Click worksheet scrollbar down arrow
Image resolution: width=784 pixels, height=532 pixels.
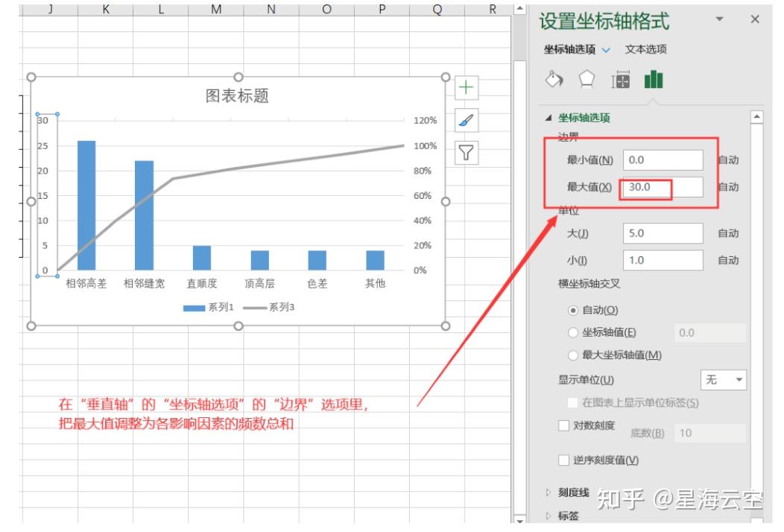(520, 521)
